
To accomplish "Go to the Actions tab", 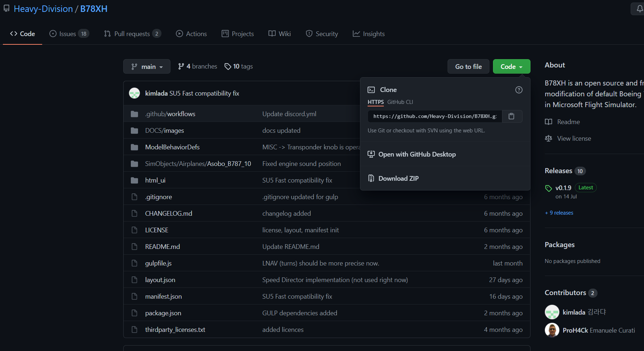I will tap(191, 34).
